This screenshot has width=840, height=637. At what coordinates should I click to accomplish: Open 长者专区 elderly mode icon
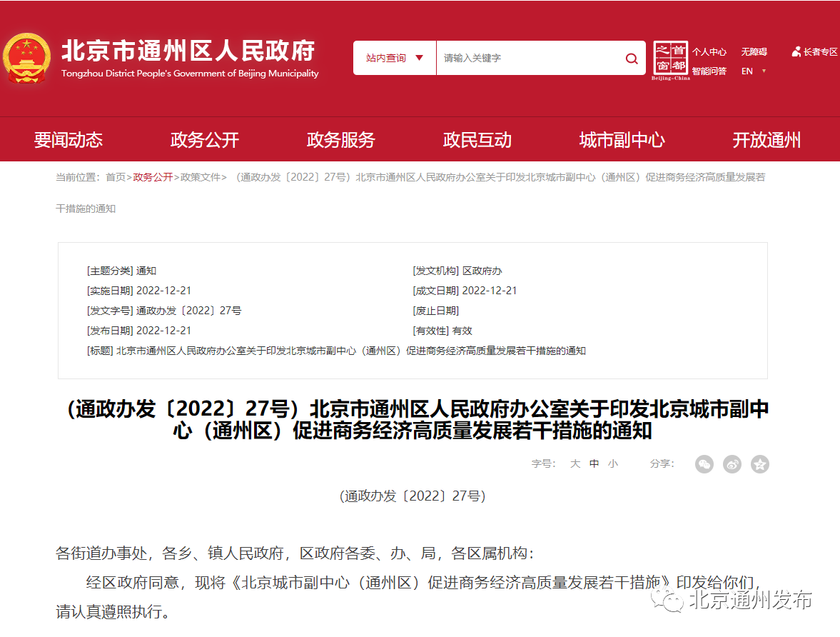[814, 52]
